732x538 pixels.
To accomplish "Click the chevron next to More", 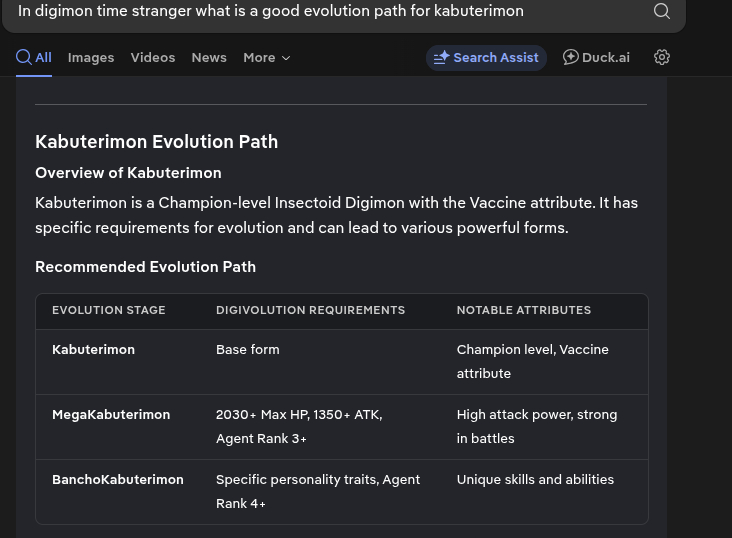I will (x=286, y=58).
